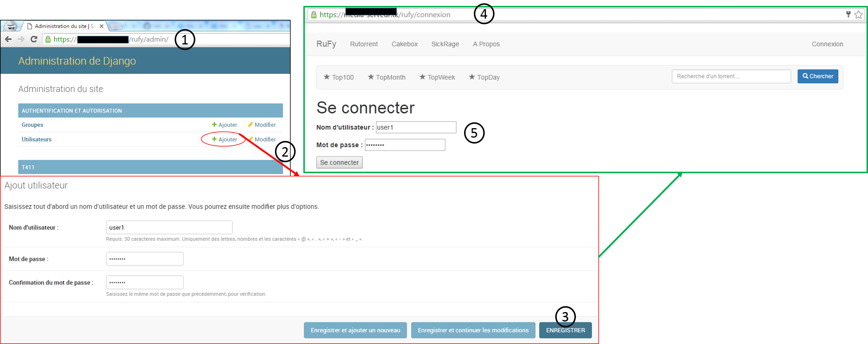Click the Nom d'utilisateur field in Ajout utilisateur

(169, 228)
